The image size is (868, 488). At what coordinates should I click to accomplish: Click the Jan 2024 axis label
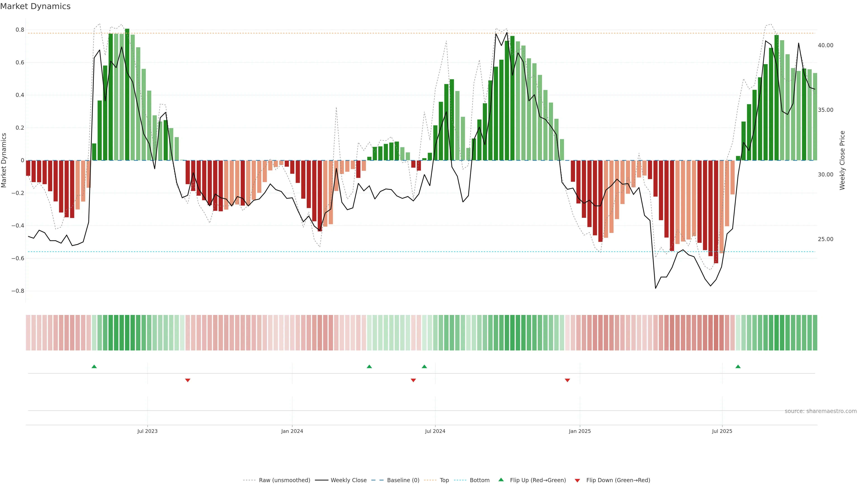click(292, 431)
